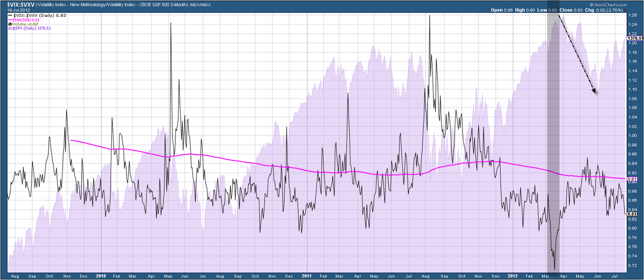Click the 0.96 value on the price axis

[x=633, y=154]
